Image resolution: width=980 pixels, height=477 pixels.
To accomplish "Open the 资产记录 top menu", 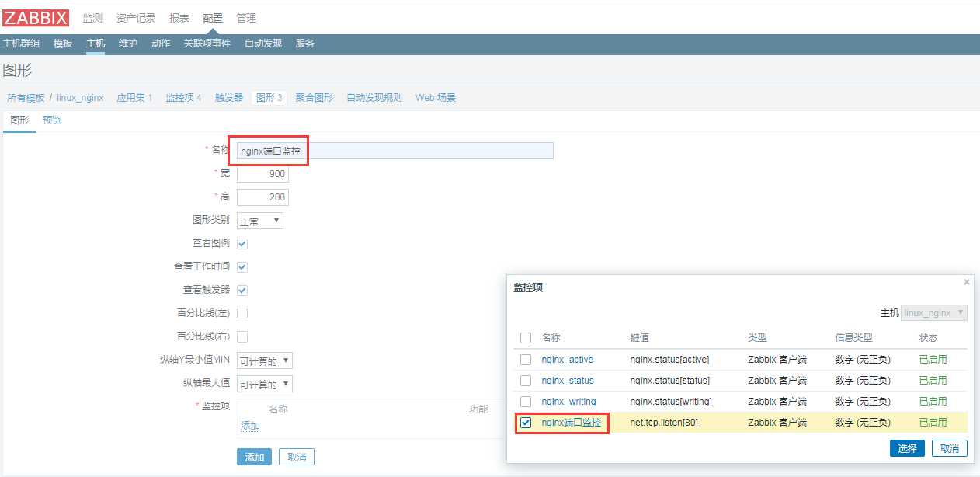I will 136,18.
